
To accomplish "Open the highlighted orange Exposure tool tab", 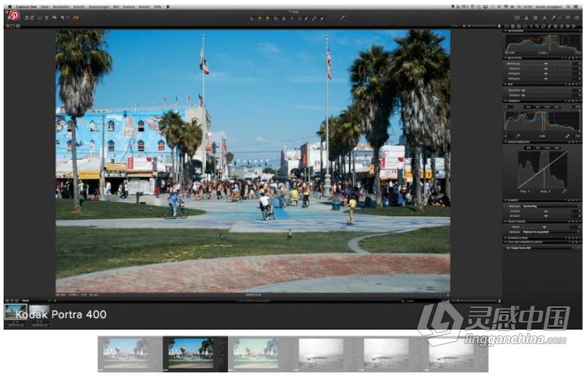I will pyautogui.click(x=525, y=26).
